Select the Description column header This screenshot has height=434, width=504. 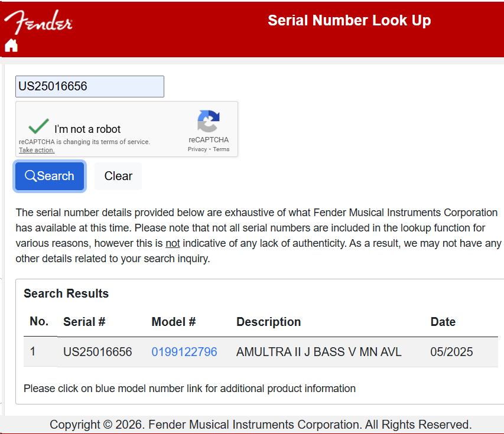coord(268,322)
